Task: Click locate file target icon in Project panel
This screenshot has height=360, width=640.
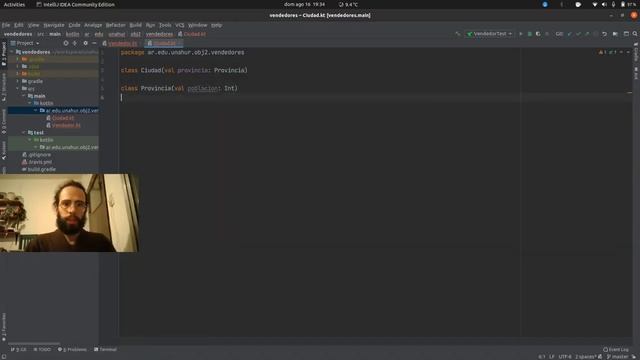Action: pos(66,43)
